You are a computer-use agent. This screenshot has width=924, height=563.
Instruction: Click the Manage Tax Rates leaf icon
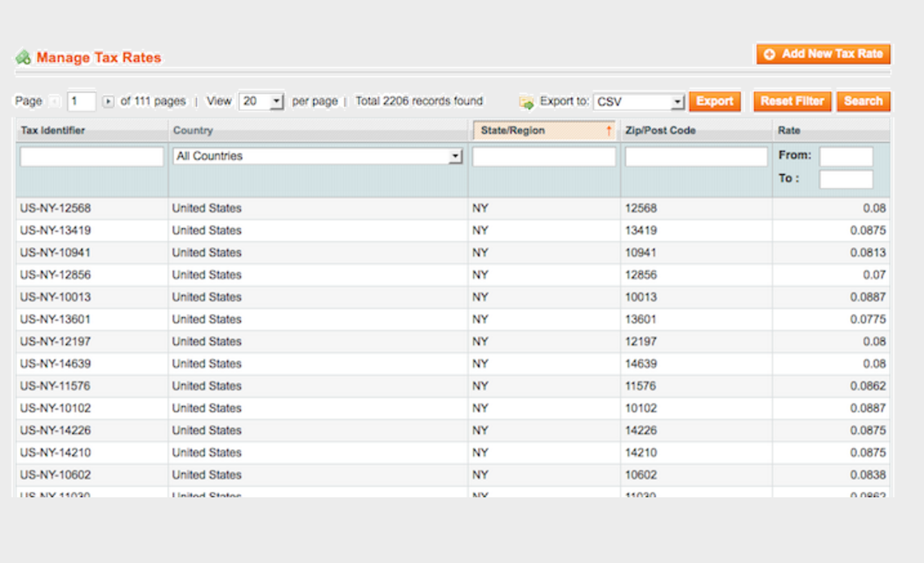(23, 58)
